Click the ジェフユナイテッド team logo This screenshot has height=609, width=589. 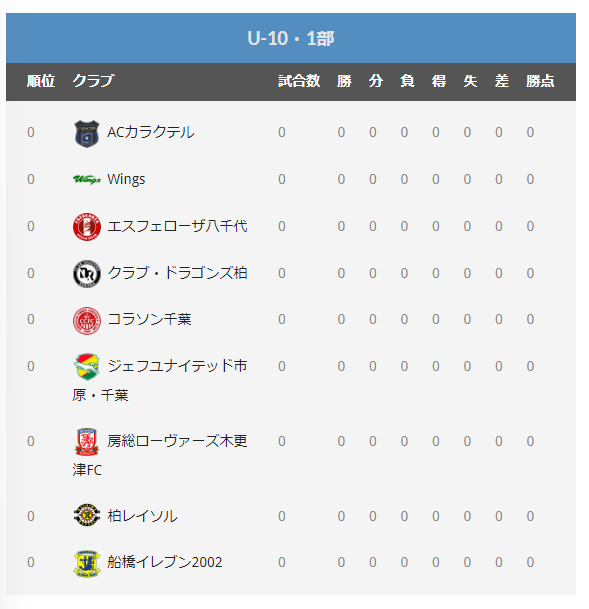[87, 367]
